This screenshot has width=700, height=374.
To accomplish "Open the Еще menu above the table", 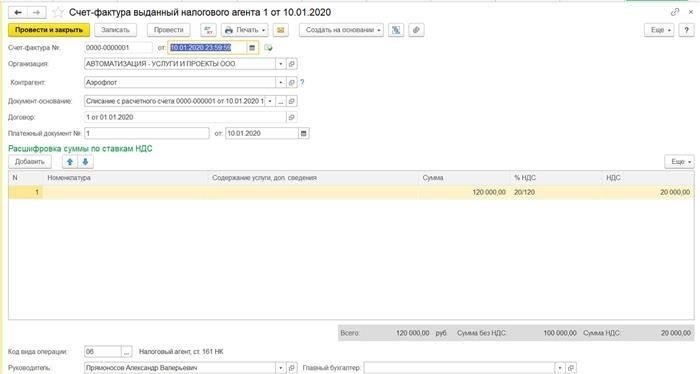I will click(679, 162).
